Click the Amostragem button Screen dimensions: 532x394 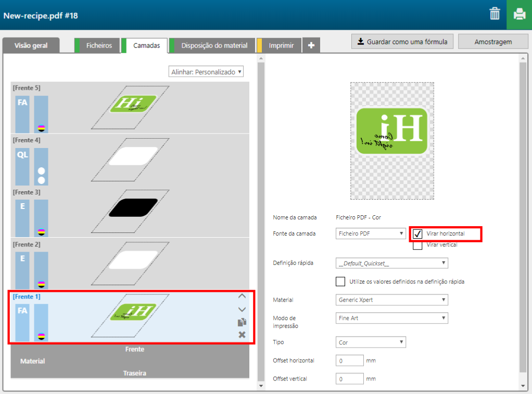click(493, 42)
